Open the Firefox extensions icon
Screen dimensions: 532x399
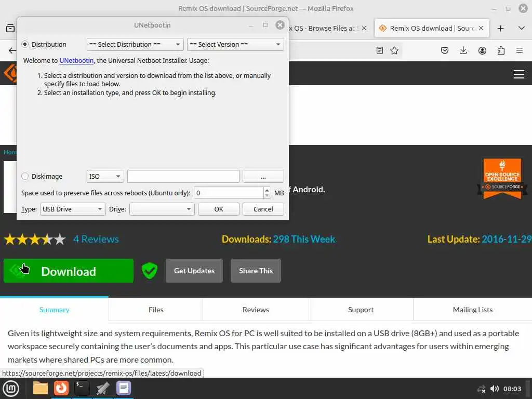tap(501, 50)
